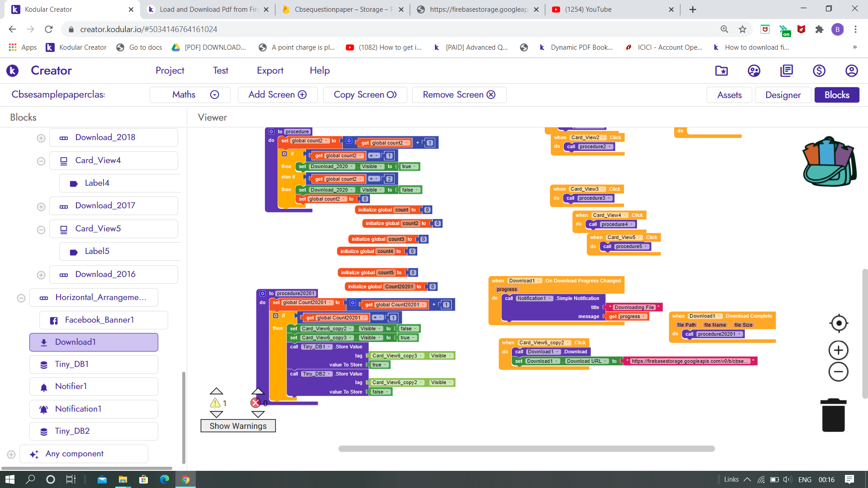Click the Add Screen button
The image size is (868, 488).
[x=277, y=94]
